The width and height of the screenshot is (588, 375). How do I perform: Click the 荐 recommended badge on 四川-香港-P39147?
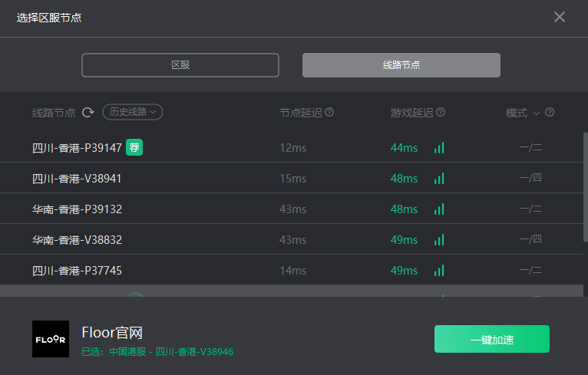coord(134,147)
